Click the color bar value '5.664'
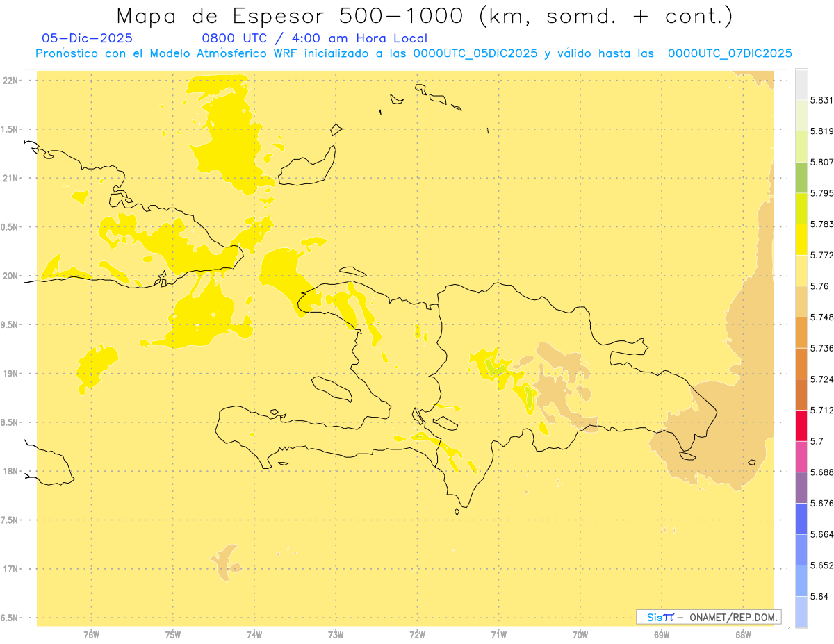The image size is (834, 644). (821, 534)
